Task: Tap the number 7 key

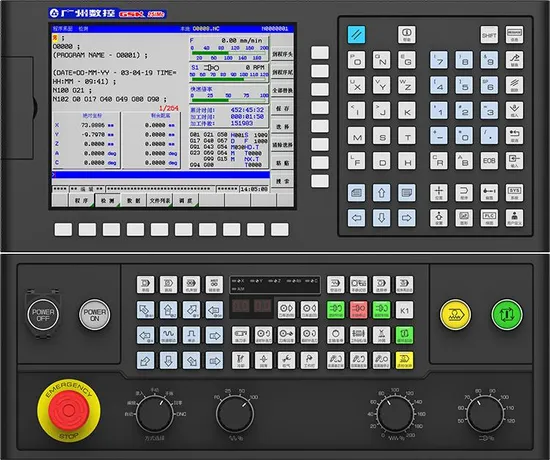Action: [439, 60]
